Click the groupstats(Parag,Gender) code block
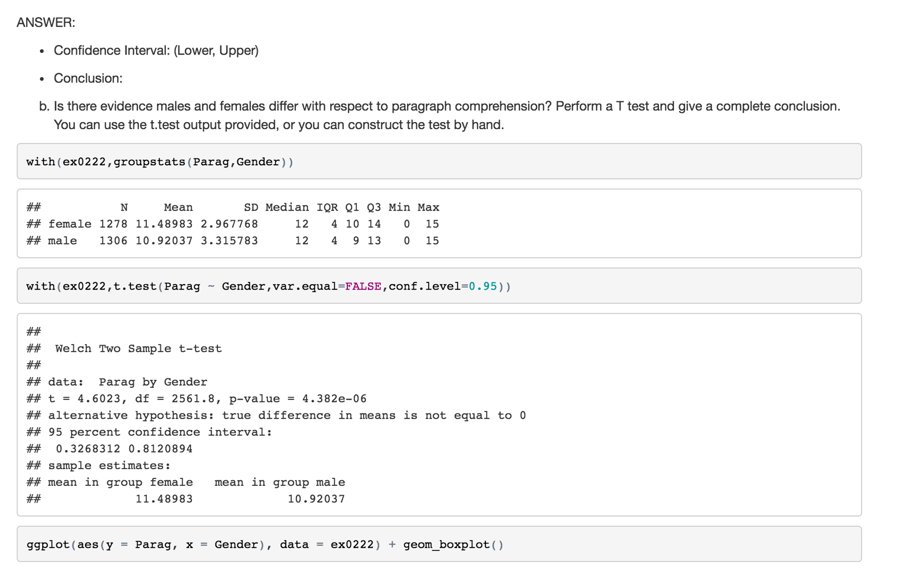902x588 pixels. [x=160, y=162]
